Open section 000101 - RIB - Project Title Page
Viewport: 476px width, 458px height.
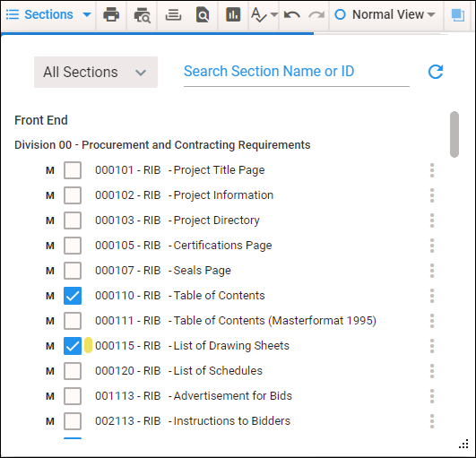tap(179, 170)
